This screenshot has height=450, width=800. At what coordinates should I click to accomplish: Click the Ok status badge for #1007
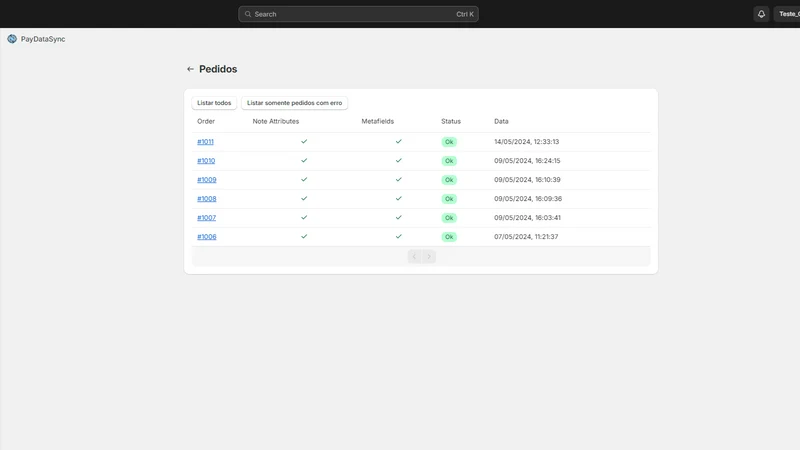[x=449, y=218]
